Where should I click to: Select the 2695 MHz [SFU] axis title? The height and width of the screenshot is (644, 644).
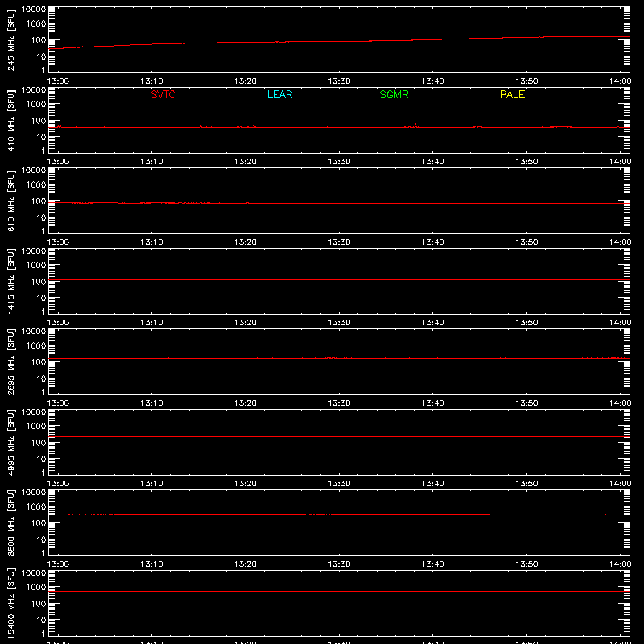click(x=10, y=362)
